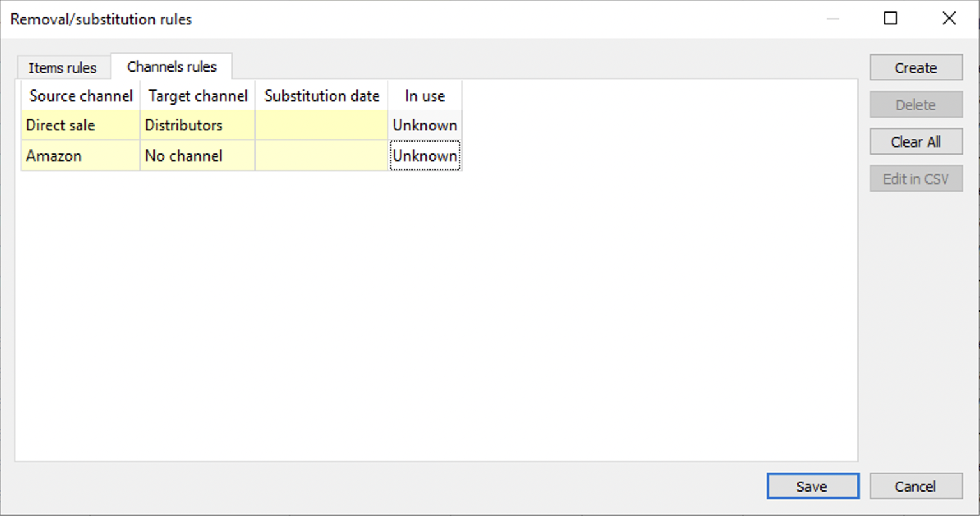Viewport: 980px width, 516px height.
Task: Click the Unknown status in Direct sale row
Action: (x=425, y=125)
